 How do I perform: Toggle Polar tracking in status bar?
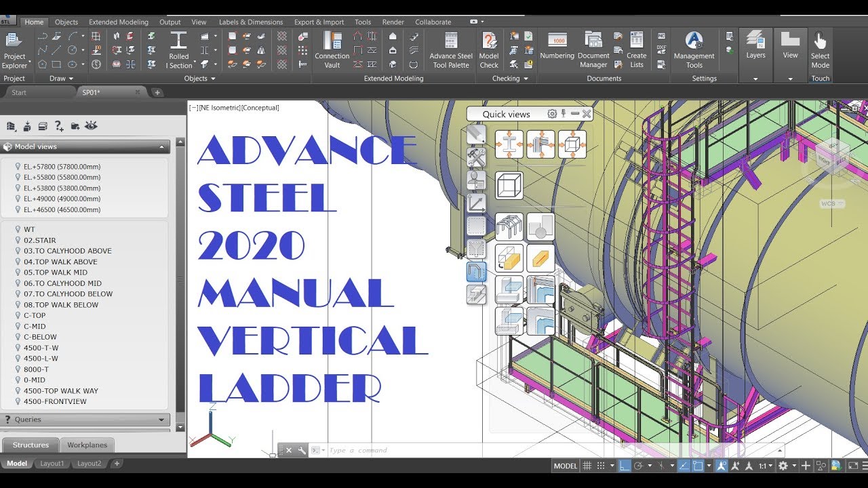pyautogui.click(x=639, y=466)
